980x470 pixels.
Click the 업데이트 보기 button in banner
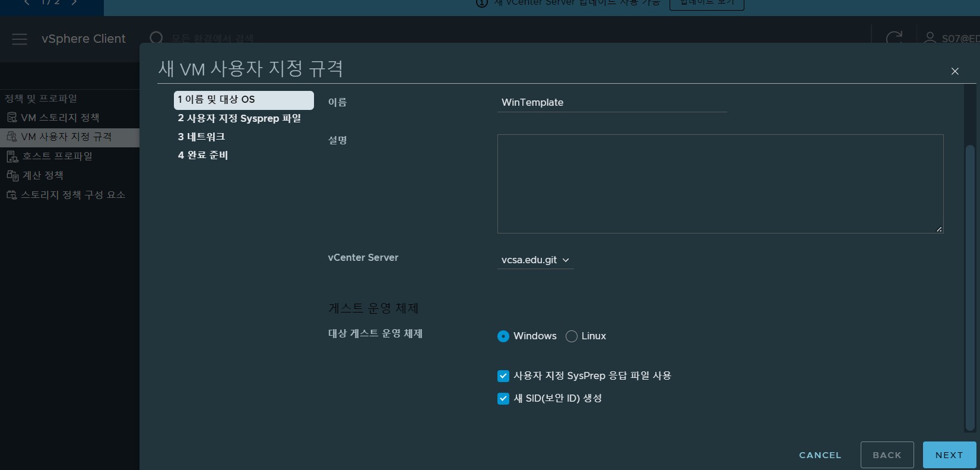click(x=707, y=4)
